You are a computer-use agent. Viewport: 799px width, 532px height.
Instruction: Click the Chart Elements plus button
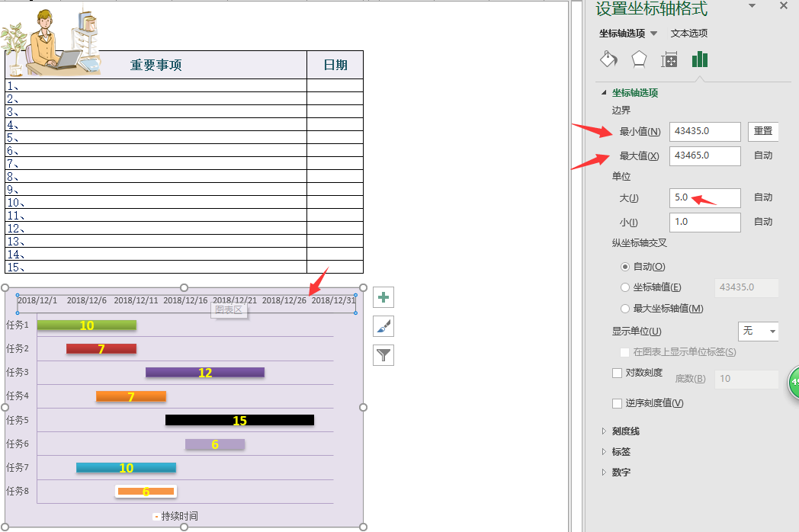click(383, 297)
